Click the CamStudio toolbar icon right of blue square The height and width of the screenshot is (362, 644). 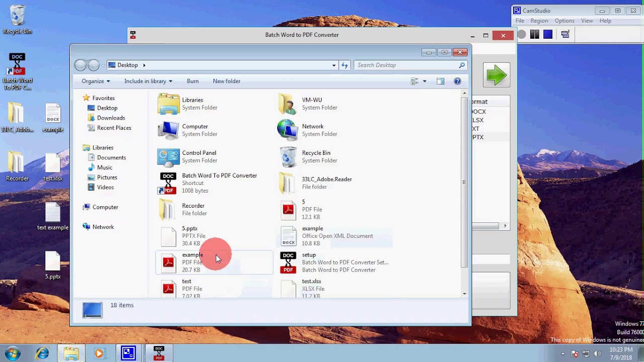pos(565,34)
